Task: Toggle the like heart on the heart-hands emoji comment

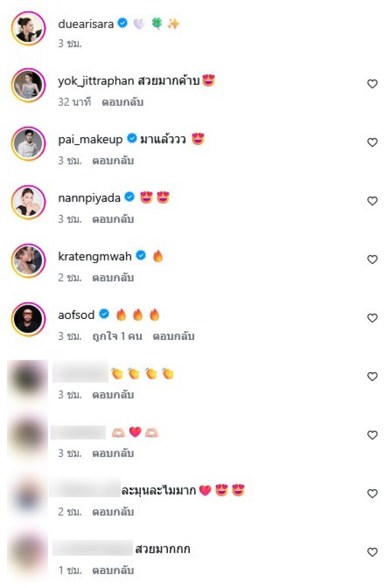Action: click(x=372, y=435)
